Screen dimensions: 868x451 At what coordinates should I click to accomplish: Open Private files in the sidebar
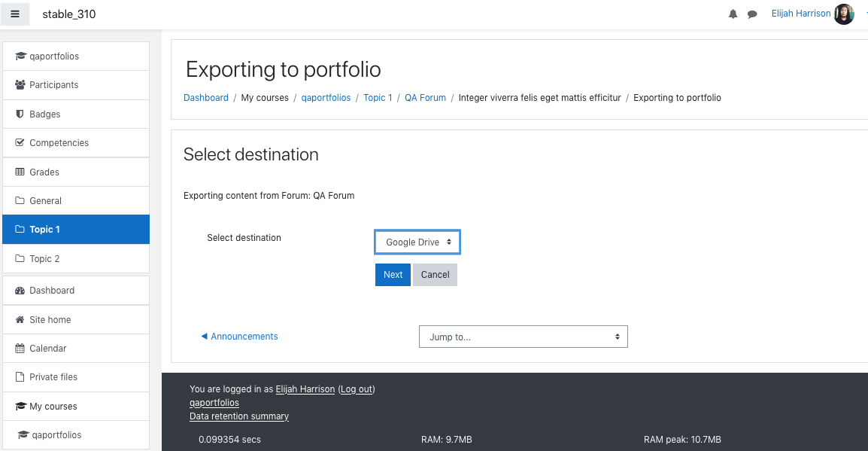[x=76, y=377]
